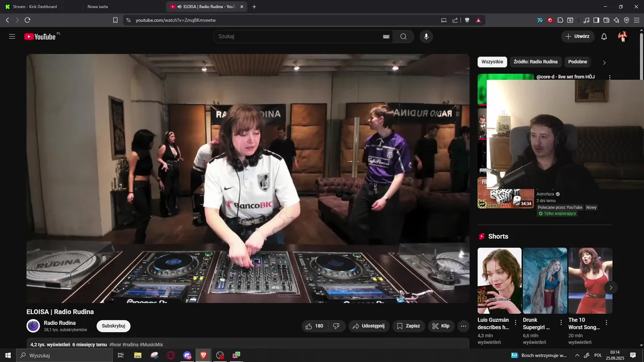This screenshot has height=362, width=644.
Task: Open the music note playlist icon
Action: pyautogui.click(x=586, y=20)
